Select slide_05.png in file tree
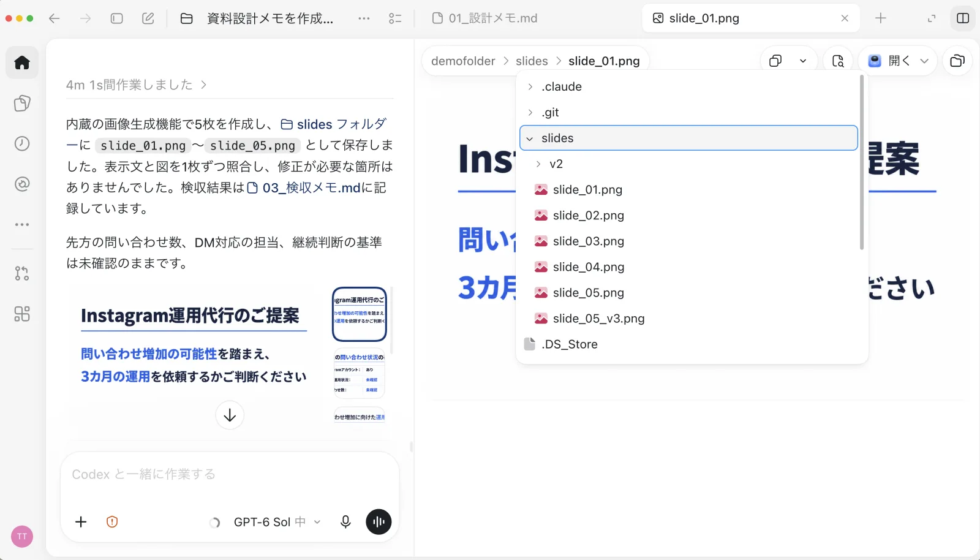This screenshot has width=980, height=560. (x=688, y=292)
